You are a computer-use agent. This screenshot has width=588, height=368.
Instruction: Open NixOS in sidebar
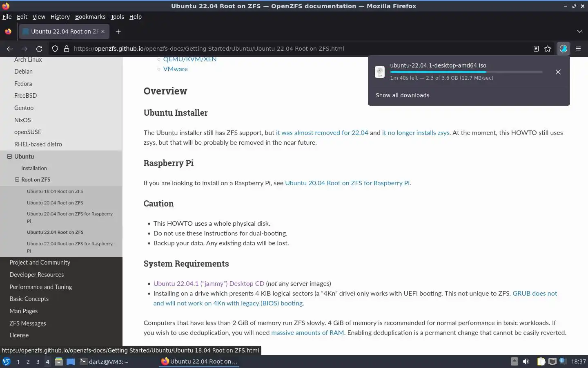pyautogui.click(x=22, y=120)
